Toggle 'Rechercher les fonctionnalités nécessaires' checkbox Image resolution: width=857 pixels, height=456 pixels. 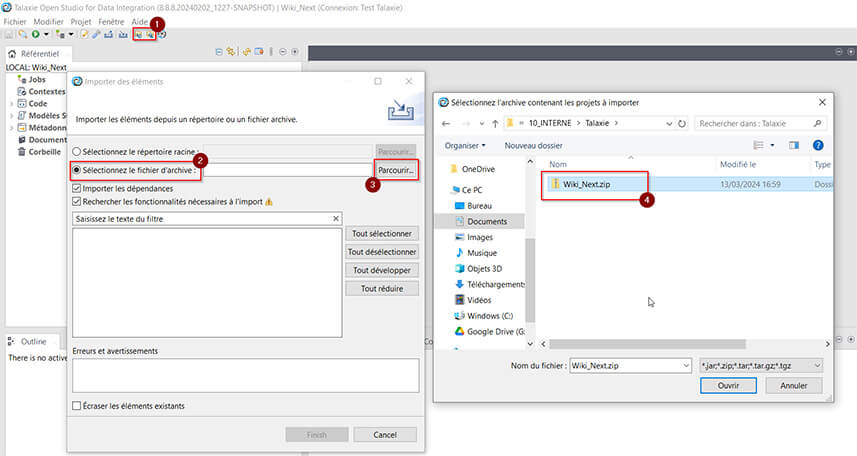tap(77, 202)
